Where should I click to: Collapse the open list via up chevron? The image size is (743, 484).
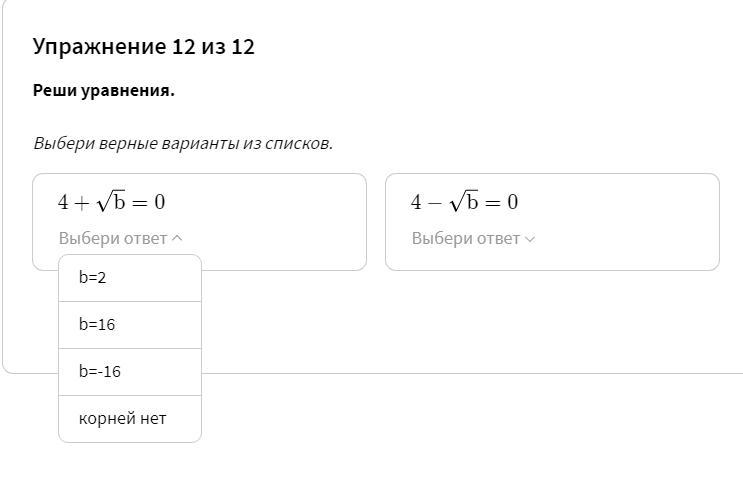[x=177, y=238]
